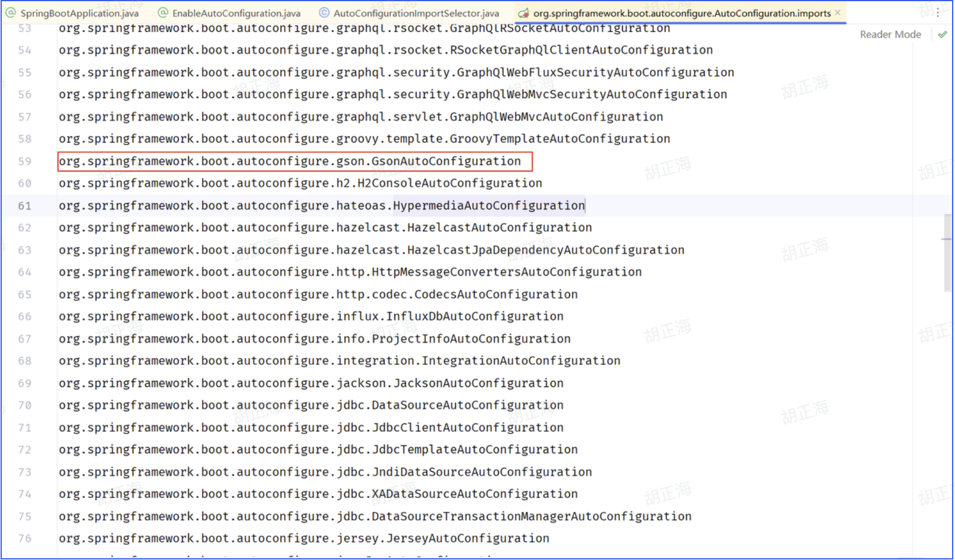Click the @ icon on EnableAutoConfiguration.java tab
This screenshot has width=955, height=560.
[164, 12]
